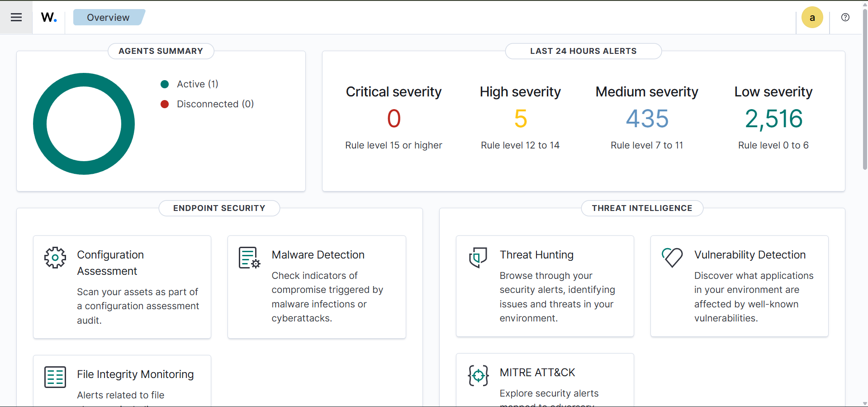
Task: View the 435 medium severity alerts
Action: click(647, 119)
